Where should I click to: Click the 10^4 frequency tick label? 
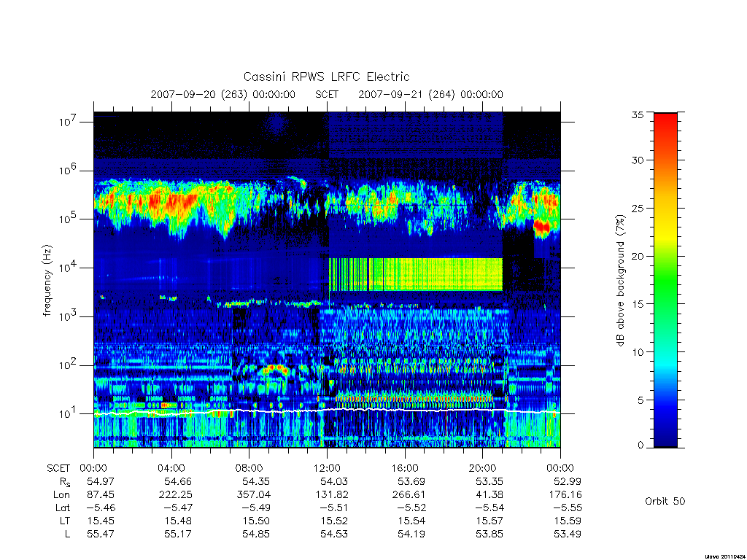69,268
